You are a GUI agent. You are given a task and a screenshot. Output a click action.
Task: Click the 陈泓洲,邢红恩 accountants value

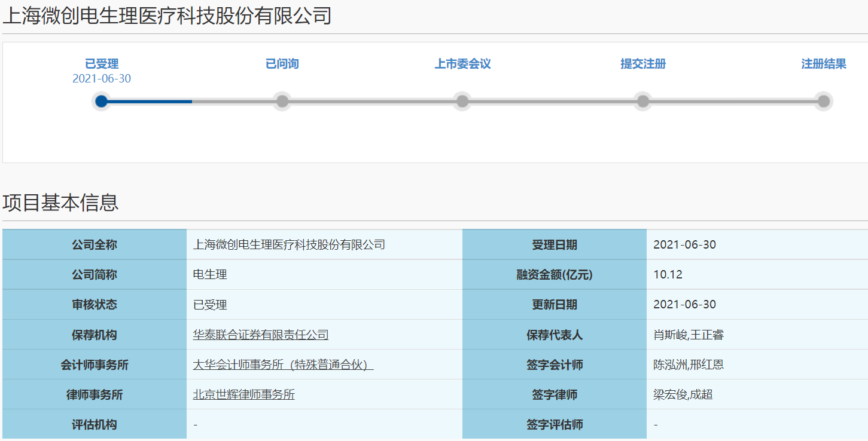[x=689, y=365]
